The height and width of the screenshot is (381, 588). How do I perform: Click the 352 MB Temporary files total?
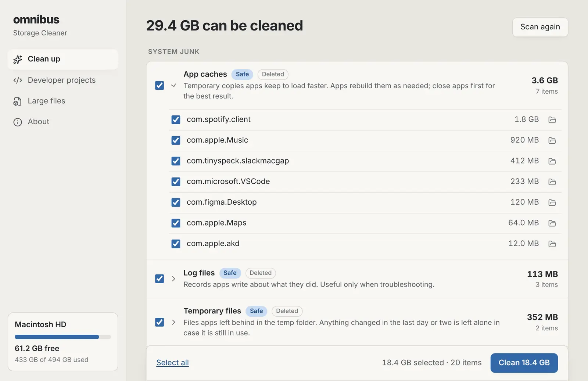[x=542, y=317]
